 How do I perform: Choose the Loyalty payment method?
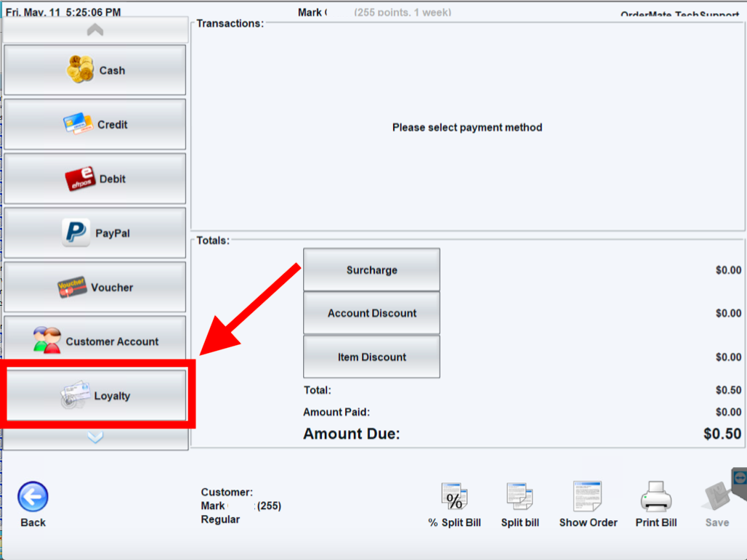point(95,396)
